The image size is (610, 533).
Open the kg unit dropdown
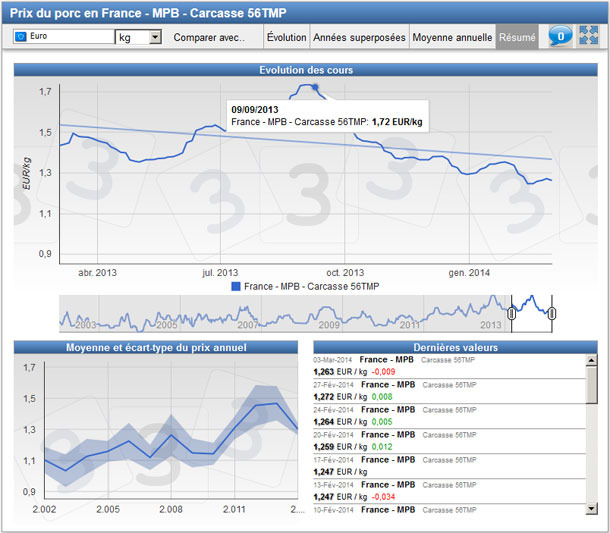pos(154,37)
